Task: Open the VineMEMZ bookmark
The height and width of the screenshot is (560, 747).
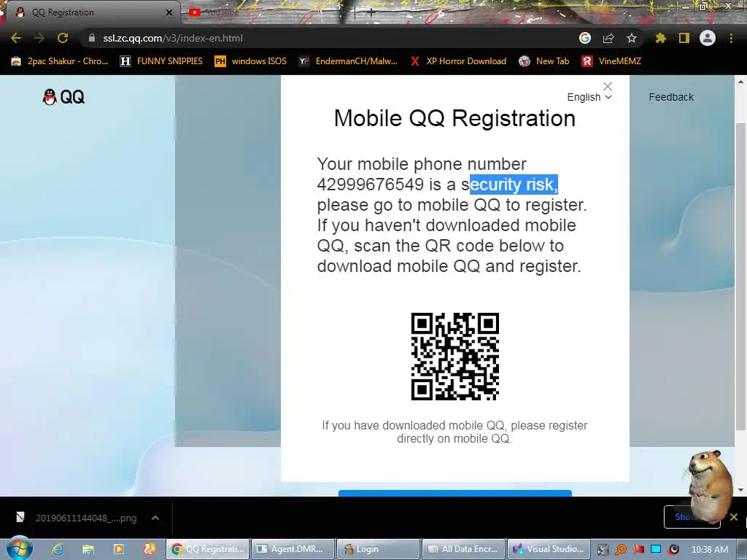Action: 612,61
